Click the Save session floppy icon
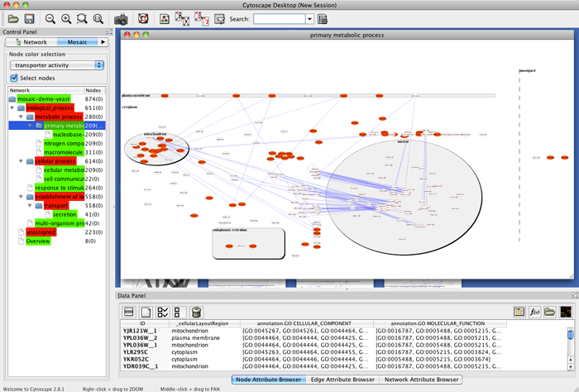Image resolution: width=579 pixels, height=392 pixels. click(x=29, y=18)
